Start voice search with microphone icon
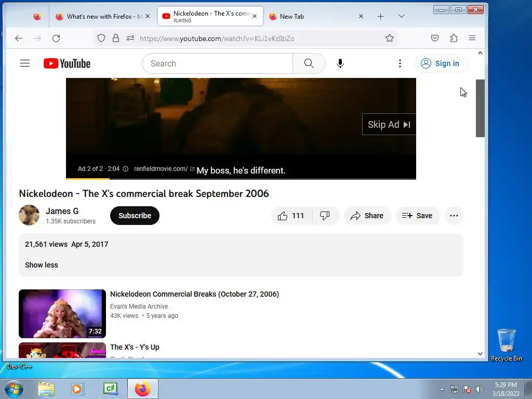532x399 pixels. pyautogui.click(x=340, y=63)
